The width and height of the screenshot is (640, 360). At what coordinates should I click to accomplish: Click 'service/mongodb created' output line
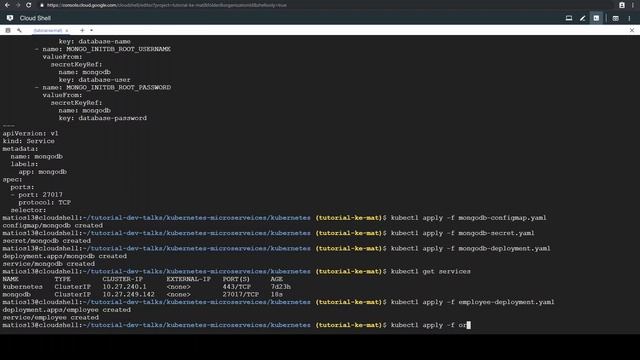point(49,264)
